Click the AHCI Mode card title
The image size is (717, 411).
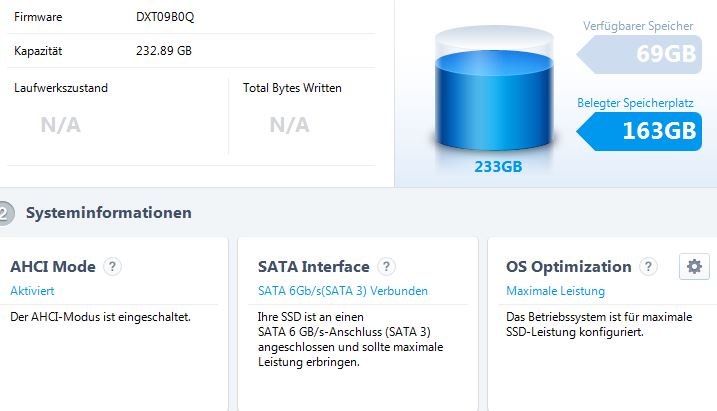point(53,267)
